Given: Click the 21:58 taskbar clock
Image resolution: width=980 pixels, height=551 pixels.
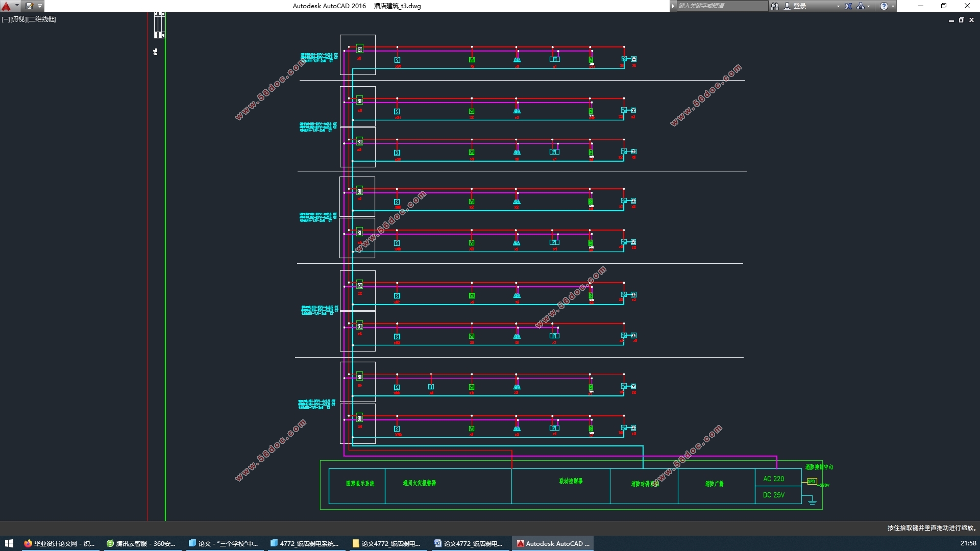Looking at the screenshot, I should point(968,543).
